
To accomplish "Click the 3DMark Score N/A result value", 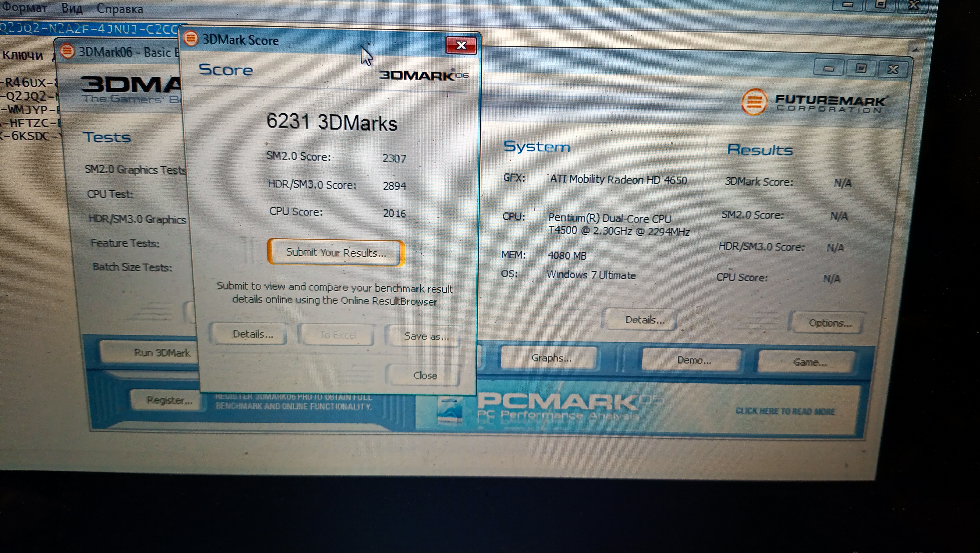I will pyautogui.click(x=843, y=183).
